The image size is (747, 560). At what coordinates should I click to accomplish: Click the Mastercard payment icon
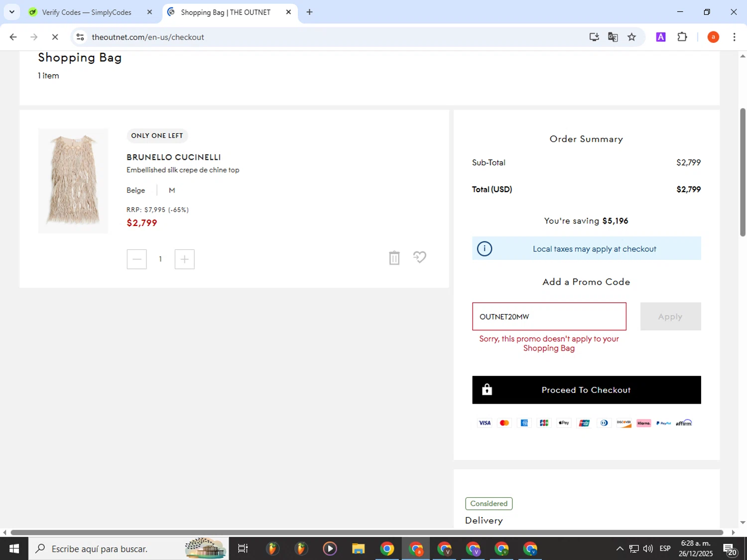[504, 423]
